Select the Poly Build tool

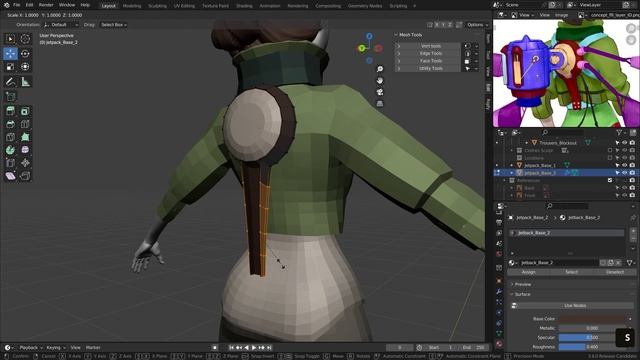25,137
